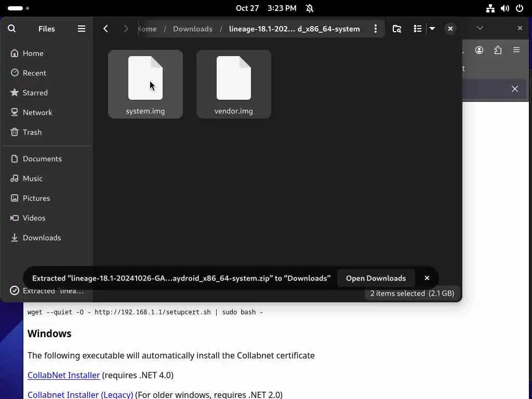This screenshot has width=532, height=399.
Task: Click the browser account icon
Action: [479, 50]
